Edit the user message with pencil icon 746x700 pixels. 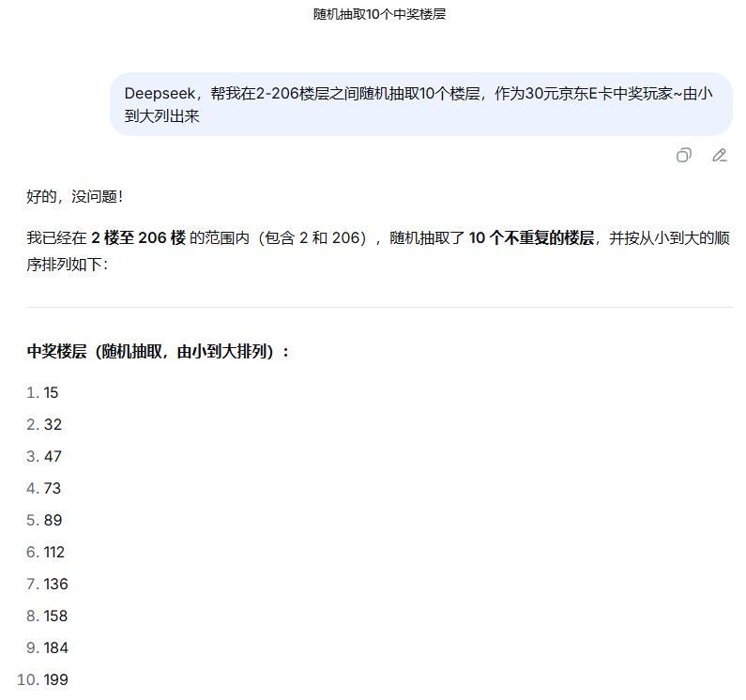(x=720, y=155)
